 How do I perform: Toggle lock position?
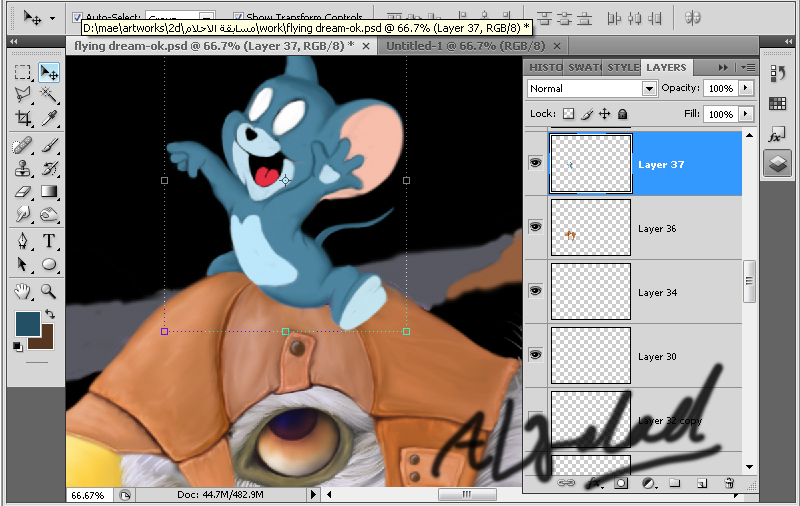[x=605, y=114]
